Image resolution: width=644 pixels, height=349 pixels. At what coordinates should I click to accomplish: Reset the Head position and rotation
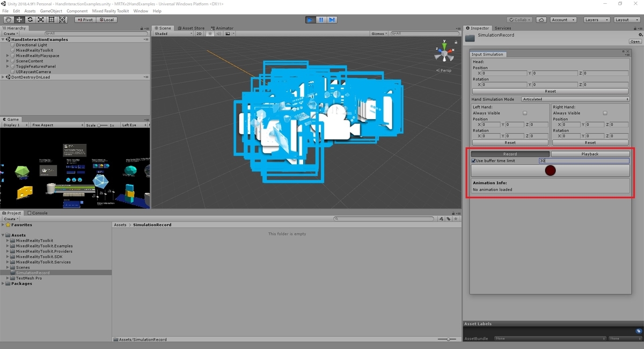(550, 91)
